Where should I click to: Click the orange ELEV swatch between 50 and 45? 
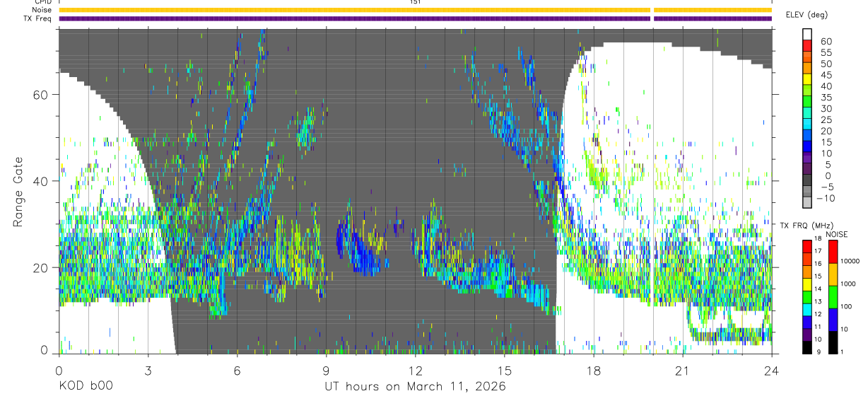[807, 69]
